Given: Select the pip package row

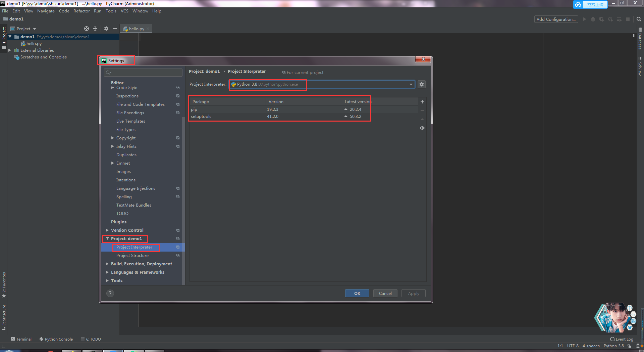Looking at the screenshot, I should [x=304, y=109].
